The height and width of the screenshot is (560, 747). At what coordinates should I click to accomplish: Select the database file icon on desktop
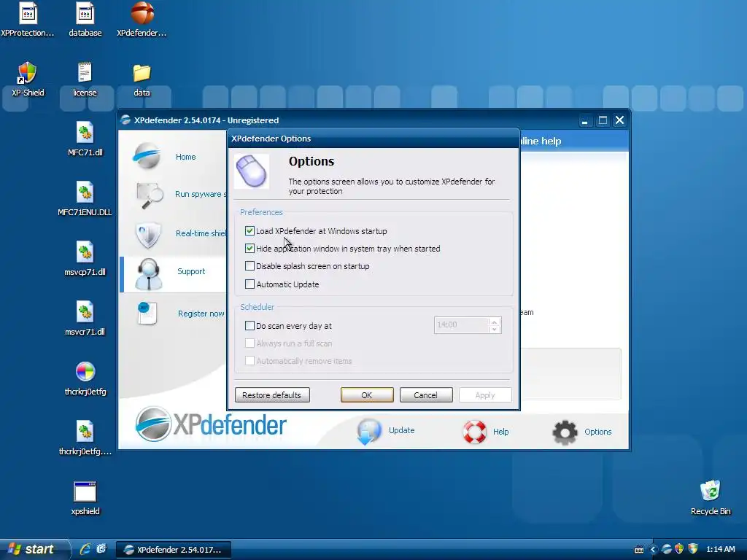[x=85, y=13]
